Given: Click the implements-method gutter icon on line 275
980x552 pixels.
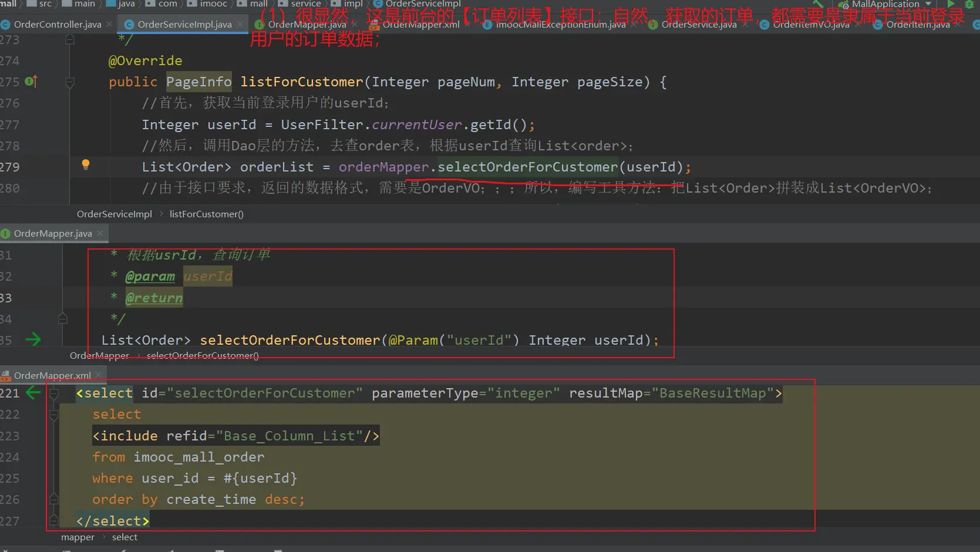Looking at the screenshot, I should click(x=32, y=82).
